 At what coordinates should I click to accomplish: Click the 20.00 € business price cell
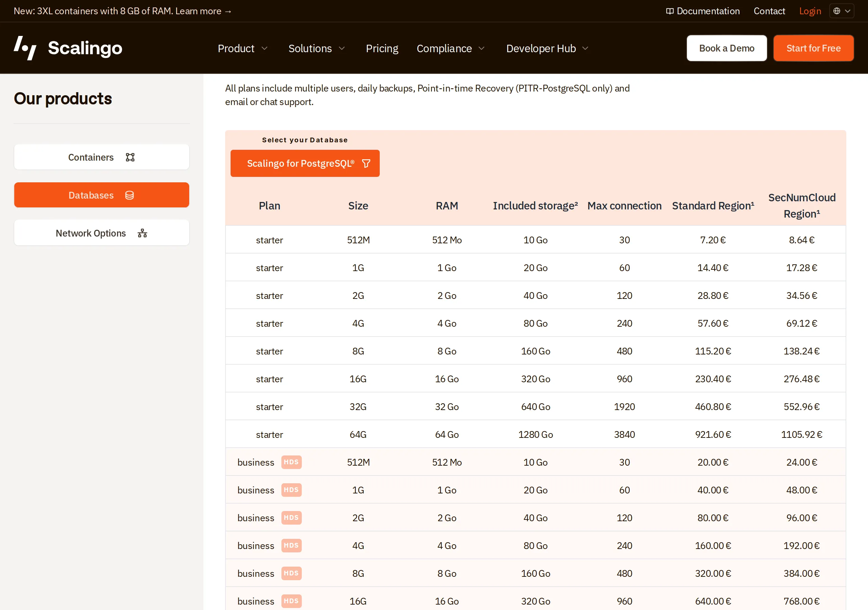coord(713,462)
